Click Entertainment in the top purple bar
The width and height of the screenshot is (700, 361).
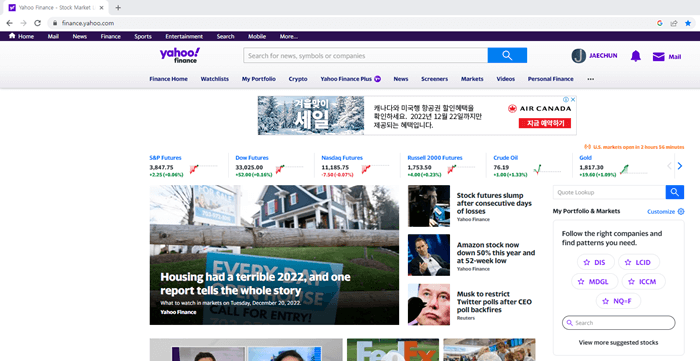(x=184, y=37)
